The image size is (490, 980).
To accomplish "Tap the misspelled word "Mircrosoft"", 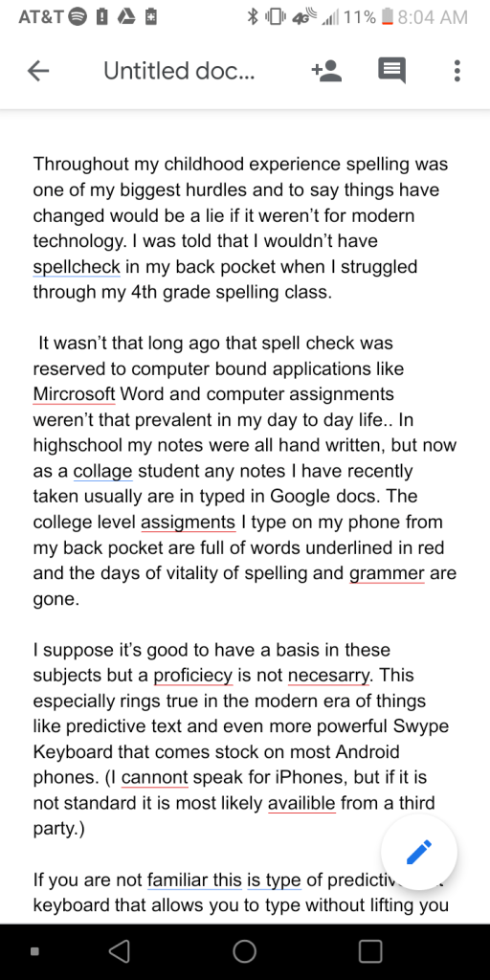I will coord(75,394).
